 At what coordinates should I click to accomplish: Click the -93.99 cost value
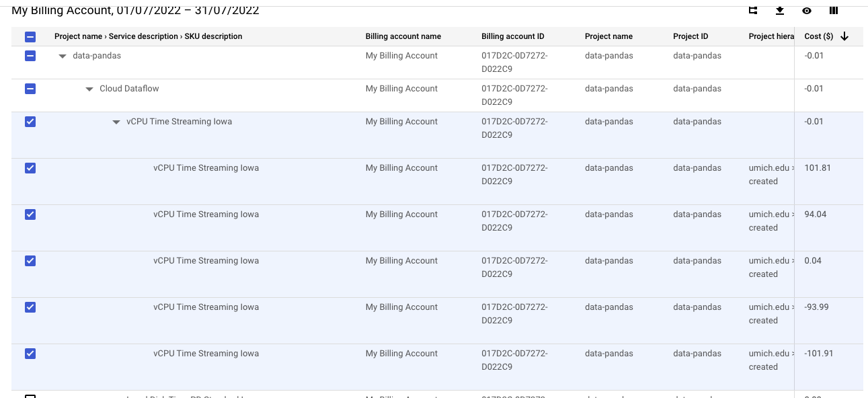click(x=816, y=307)
